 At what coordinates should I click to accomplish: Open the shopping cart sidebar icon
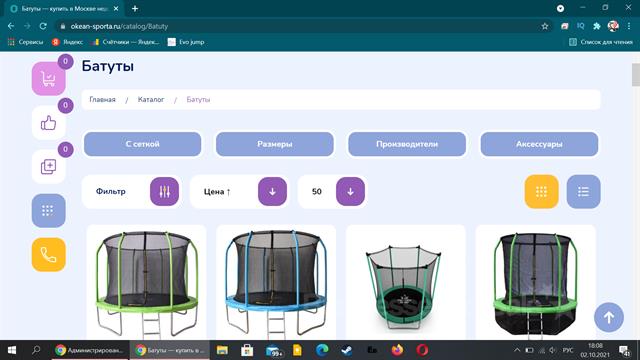pyautogui.click(x=49, y=79)
